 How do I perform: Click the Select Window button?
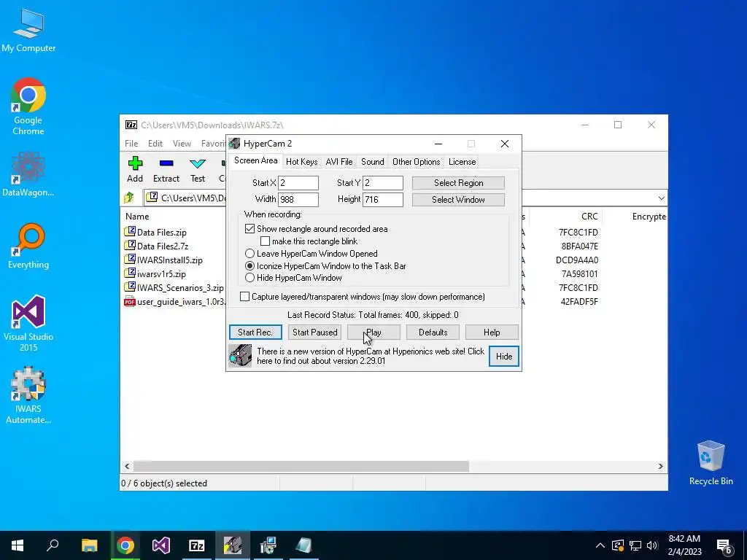click(458, 200)
